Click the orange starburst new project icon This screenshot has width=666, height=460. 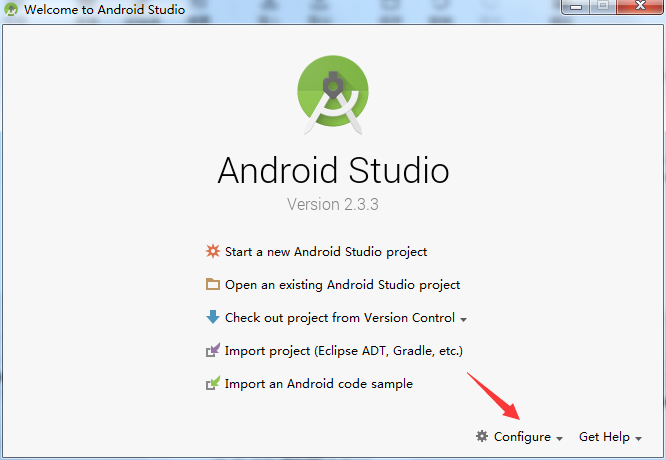tap(213, 251)
